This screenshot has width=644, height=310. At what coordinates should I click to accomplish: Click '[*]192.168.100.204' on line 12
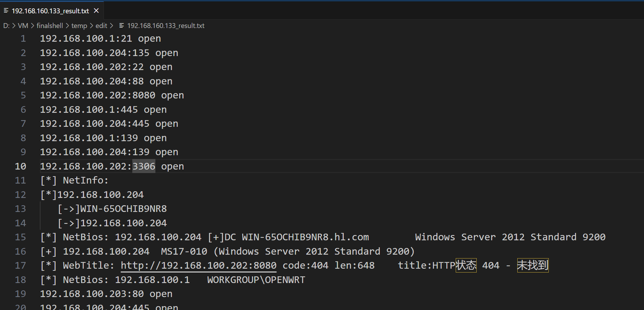[x=92, y=195]
